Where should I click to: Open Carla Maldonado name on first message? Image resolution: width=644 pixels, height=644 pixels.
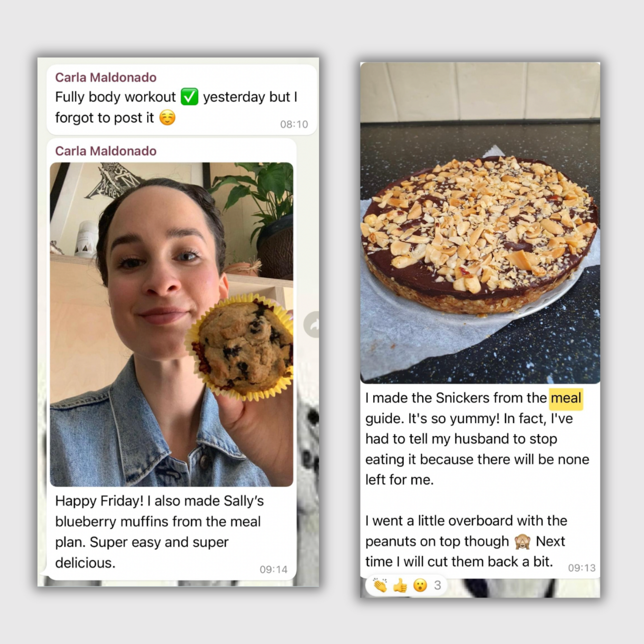106,77
